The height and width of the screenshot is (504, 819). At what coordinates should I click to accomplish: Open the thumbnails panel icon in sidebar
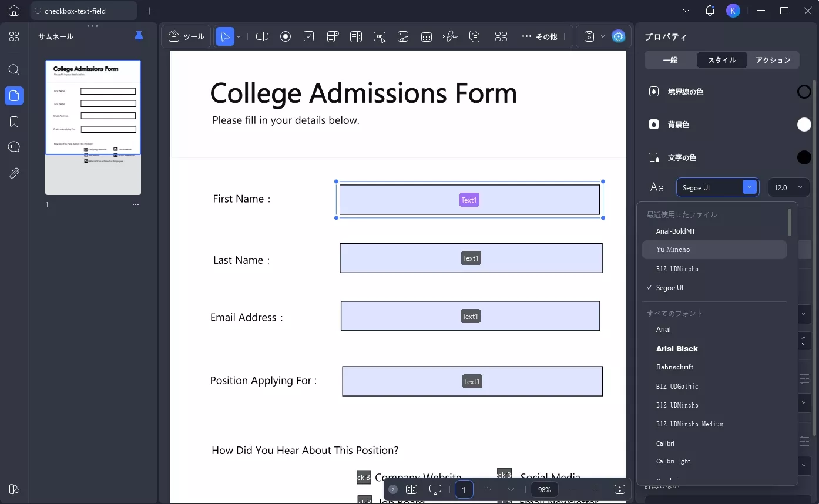click(x=14, y=96)
